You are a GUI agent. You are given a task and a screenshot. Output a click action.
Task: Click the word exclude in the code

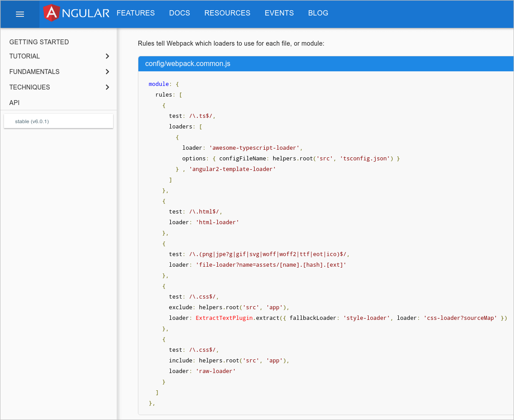pos(180,307)
